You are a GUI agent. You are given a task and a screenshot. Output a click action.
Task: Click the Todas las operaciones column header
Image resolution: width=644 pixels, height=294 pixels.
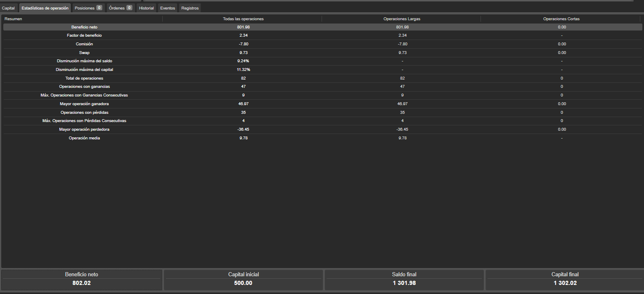tap(243, 19)
